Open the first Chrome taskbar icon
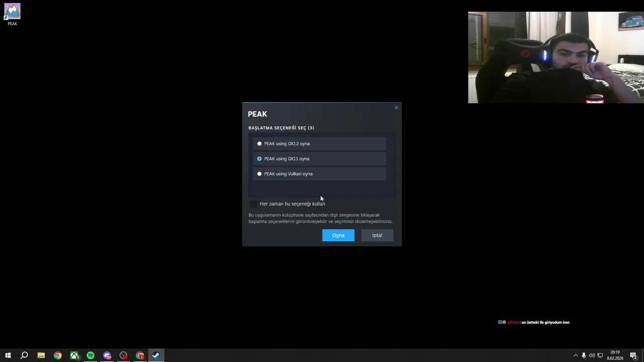Image resolution: width=644 pixels, height=362 pixels. pos(58,355)
